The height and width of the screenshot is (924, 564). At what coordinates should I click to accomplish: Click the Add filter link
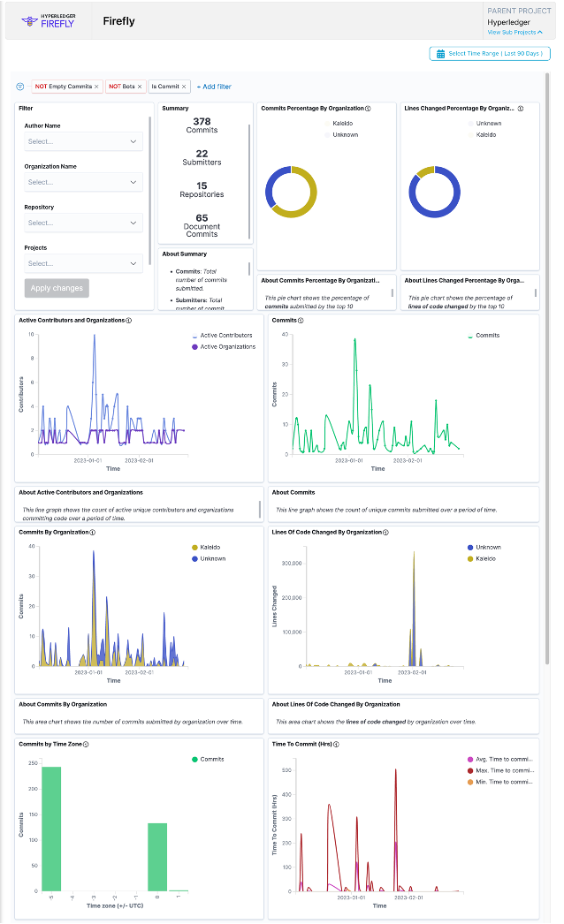point(214,87)
